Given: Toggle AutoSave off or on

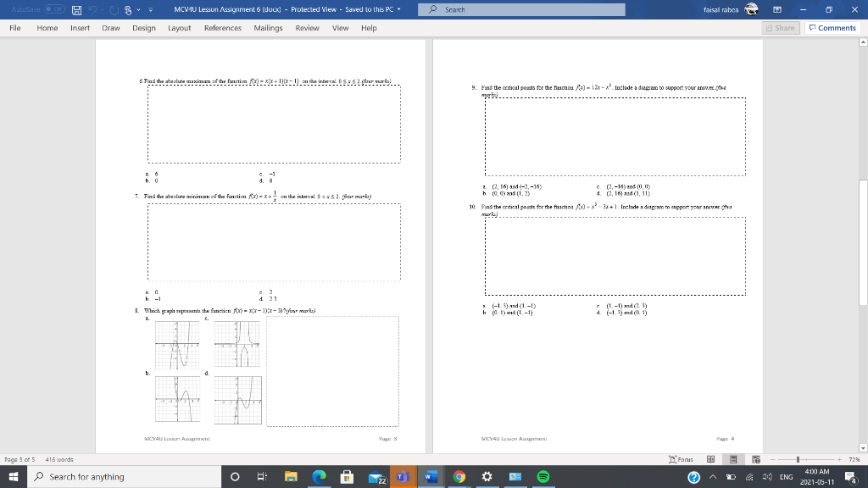Looking at the screenshot, I should (53, 9).
